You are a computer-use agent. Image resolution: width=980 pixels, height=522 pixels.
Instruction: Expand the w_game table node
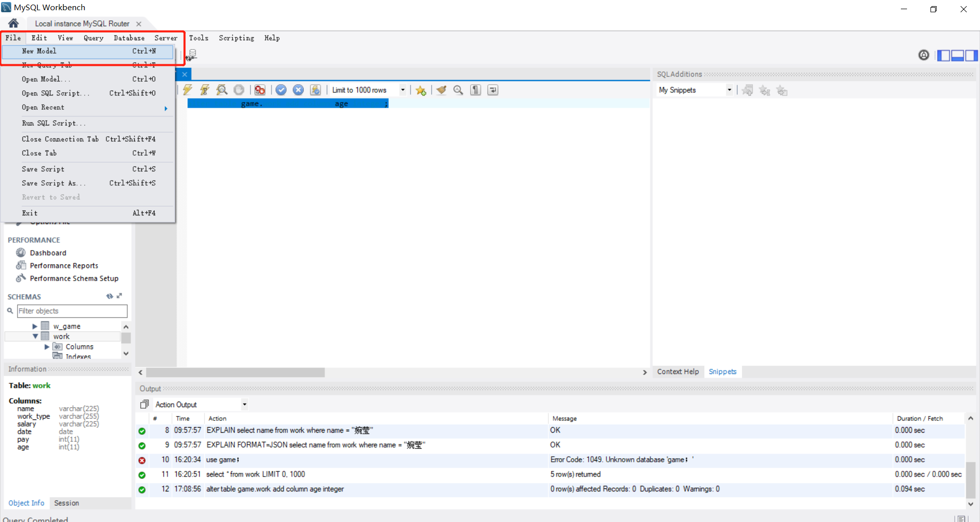click(35, 326)
